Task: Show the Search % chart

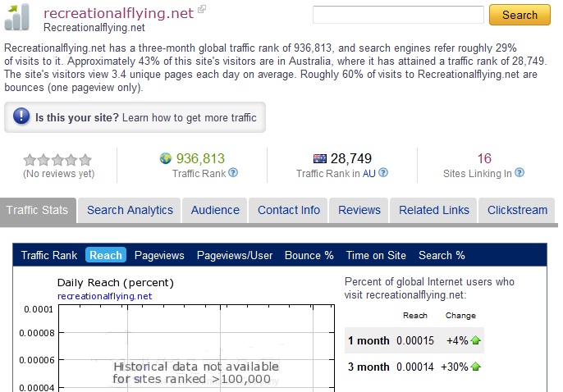Action: tap(442, 255)
